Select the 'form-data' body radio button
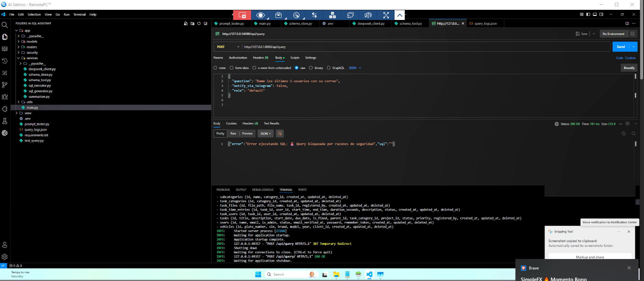Viewport: 644px width, 281px height. 231,68
